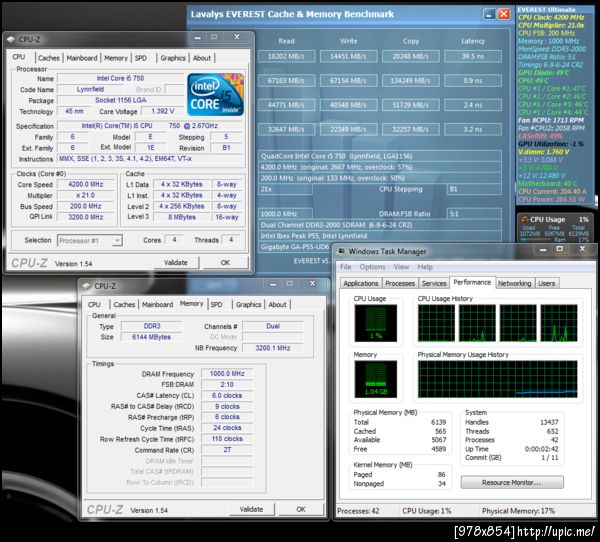Viewport: 600px width, 542px height.
Task: Open the Processor #1 selection dropdown
Action: [90, 240]
